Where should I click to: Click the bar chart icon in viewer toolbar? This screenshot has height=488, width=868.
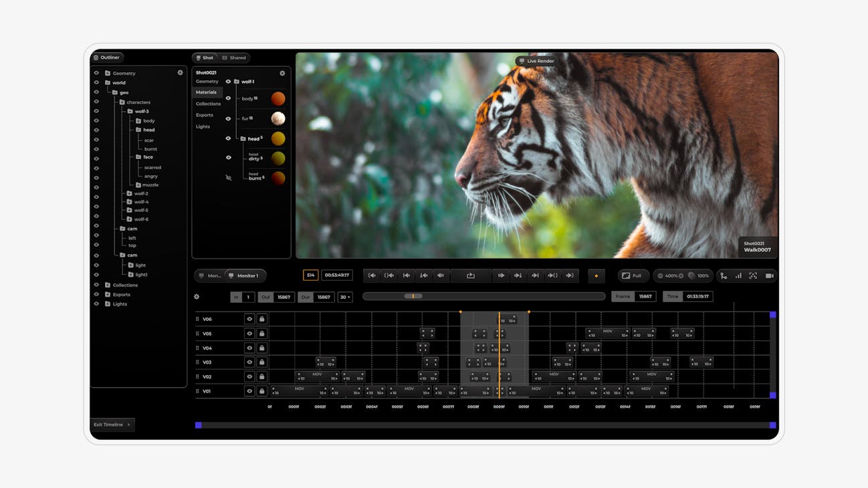coord(738,275)
